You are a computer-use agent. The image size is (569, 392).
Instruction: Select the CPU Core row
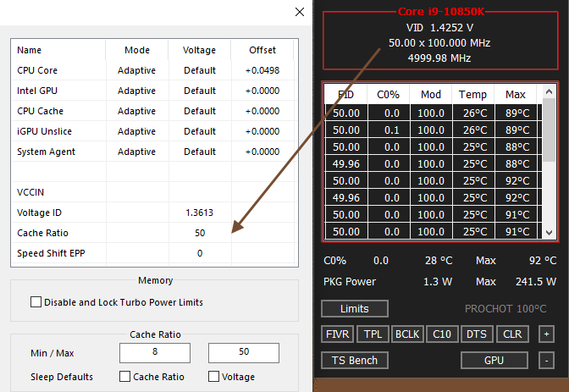[x=152, y=70]
